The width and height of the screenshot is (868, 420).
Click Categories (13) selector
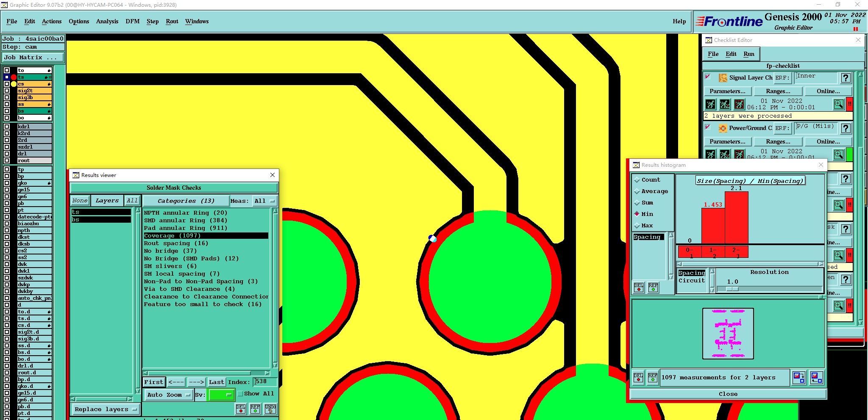point(186,201)
